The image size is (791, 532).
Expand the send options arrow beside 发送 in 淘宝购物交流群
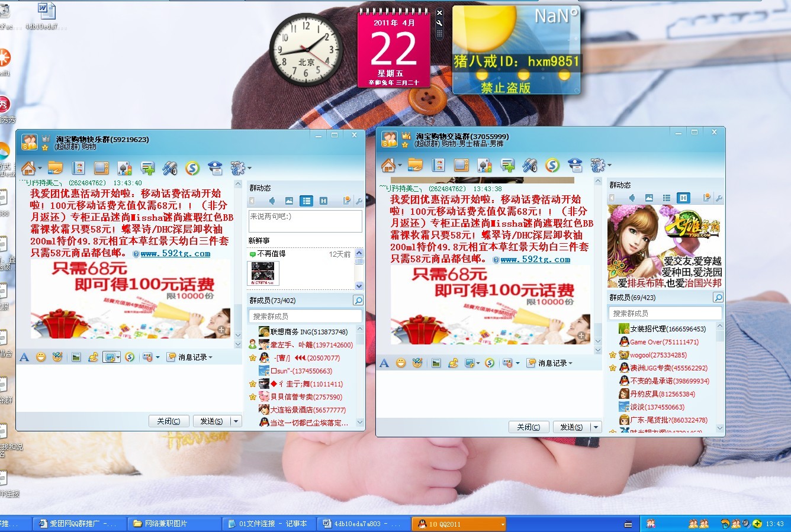[x=595, y=427]
